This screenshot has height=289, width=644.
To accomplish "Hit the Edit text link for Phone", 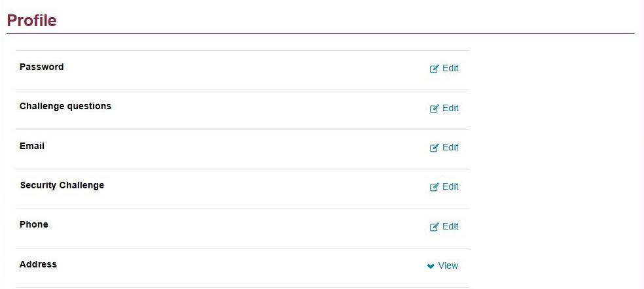I will click(450, 226).
